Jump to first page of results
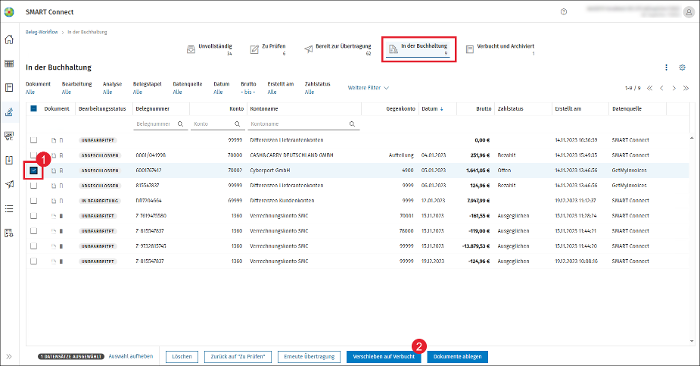This screenshot has width=700, height=366. click(650, 88)
